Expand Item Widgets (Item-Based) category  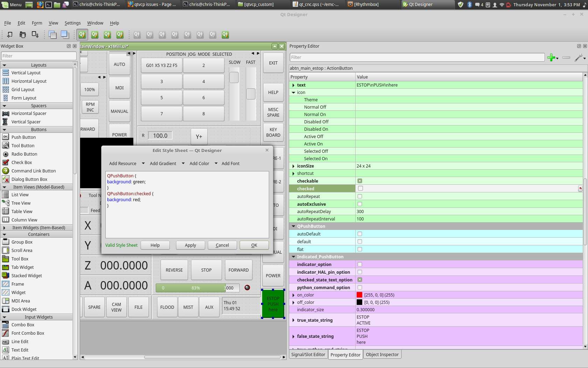tap(4, 228)
